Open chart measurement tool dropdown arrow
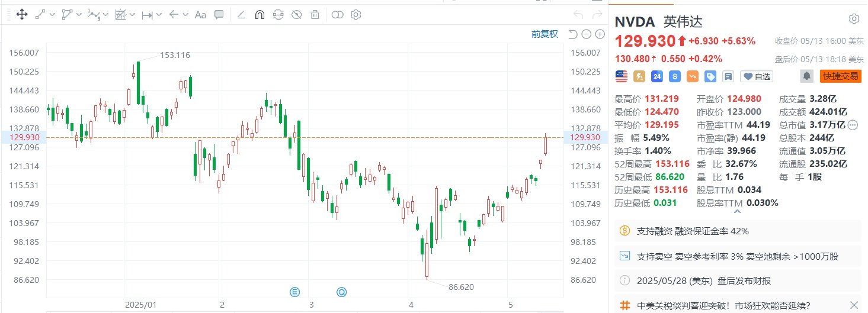Image resolution: width=868 pixels, height=313 pixels. [x=133, y=15]
